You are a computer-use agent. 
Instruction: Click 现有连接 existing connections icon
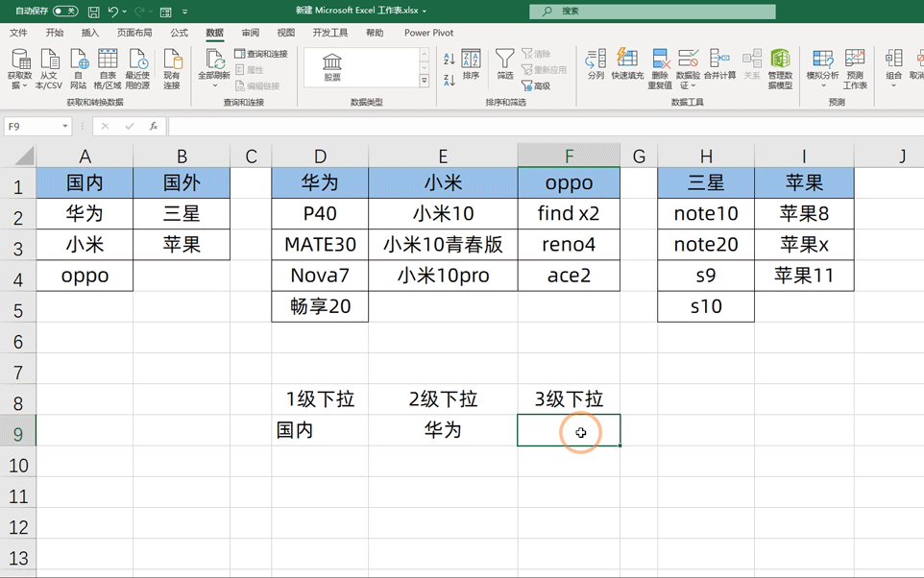pyautogui.click(x=172, y=69)
